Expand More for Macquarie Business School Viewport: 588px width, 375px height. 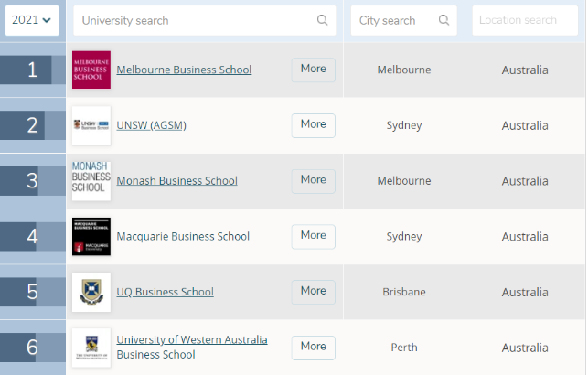click(x=313, y=236)
